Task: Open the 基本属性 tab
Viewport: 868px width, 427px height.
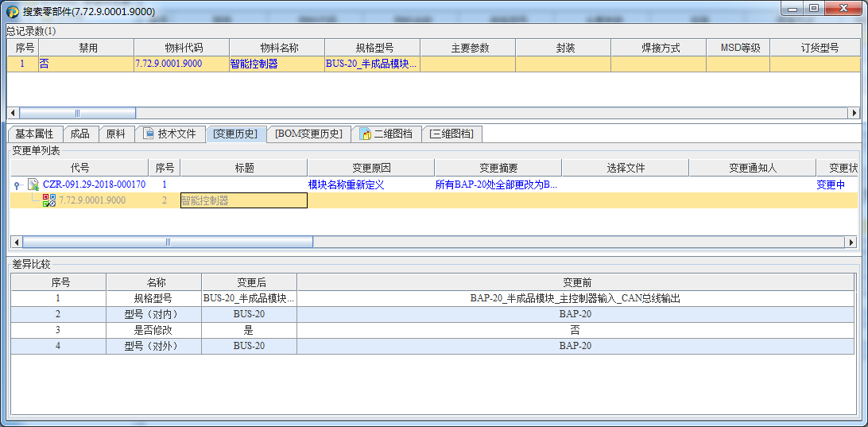Action: point(34,134)
